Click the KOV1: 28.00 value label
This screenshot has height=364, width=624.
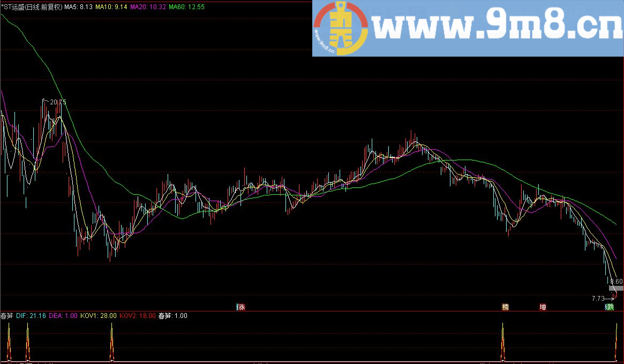point(99,316)
